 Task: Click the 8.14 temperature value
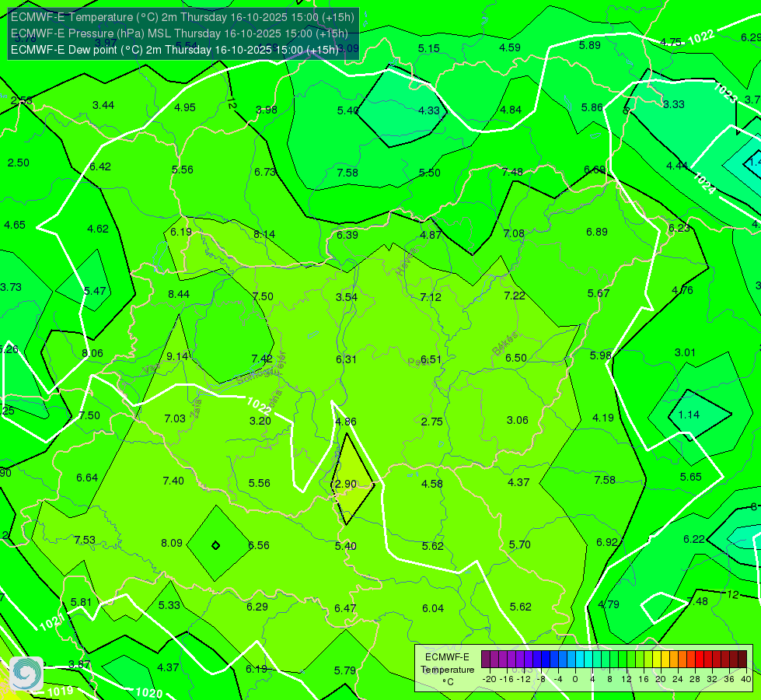coord(264,234)
